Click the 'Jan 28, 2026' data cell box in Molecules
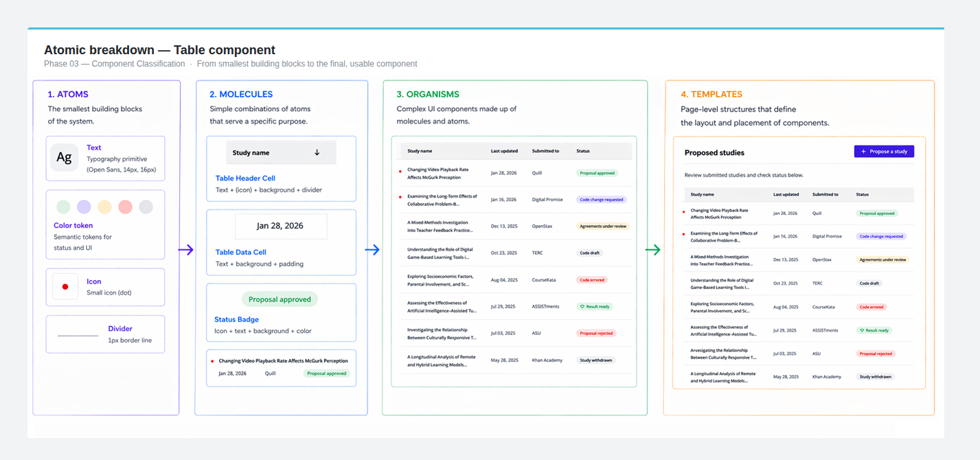 click(x=281, y=226)
